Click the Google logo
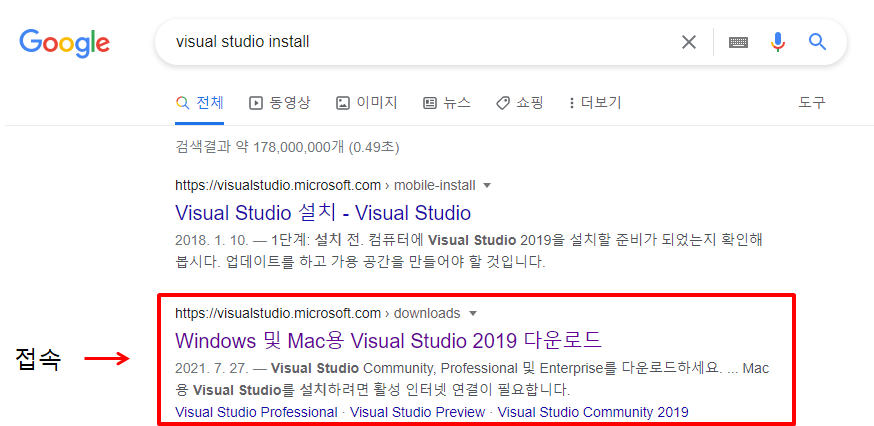 click(x=65, y=42)
